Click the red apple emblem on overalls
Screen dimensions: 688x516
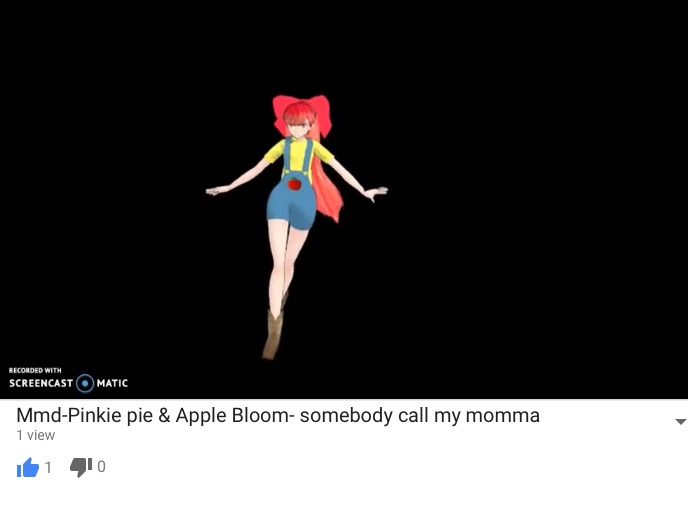294,184
